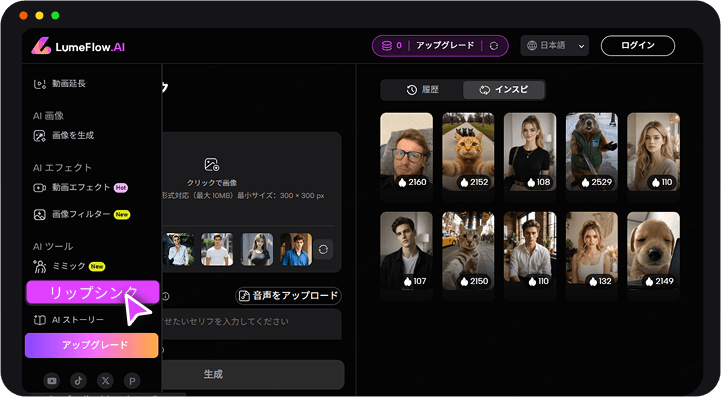Click the refresh credits icon

(x=494, y=46)
